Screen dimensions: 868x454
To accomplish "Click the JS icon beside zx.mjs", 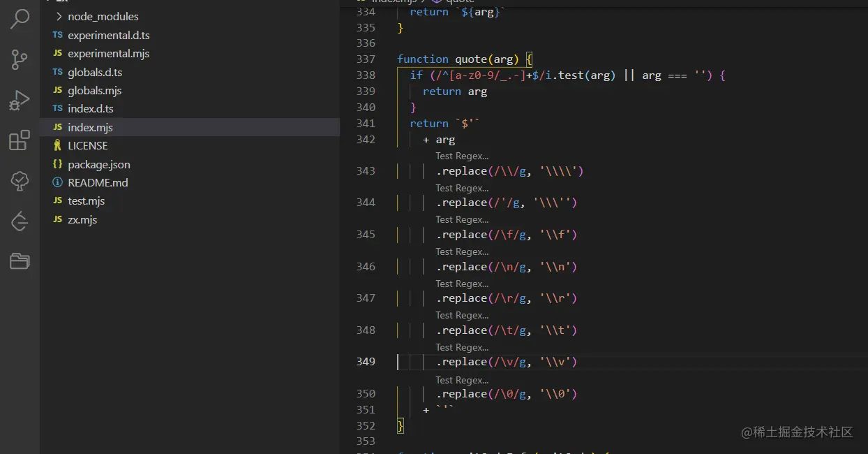I will pos(57,219).
